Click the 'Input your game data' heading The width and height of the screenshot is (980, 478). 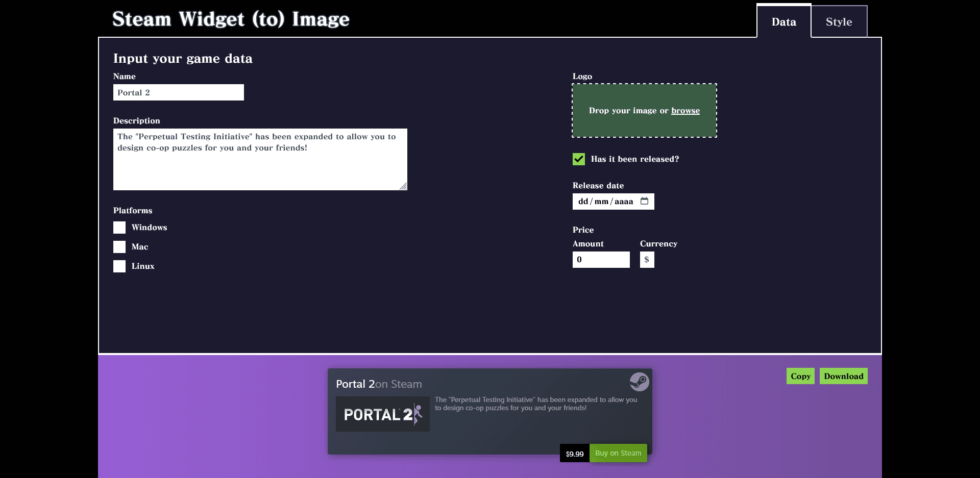click(x=183, y=59)
